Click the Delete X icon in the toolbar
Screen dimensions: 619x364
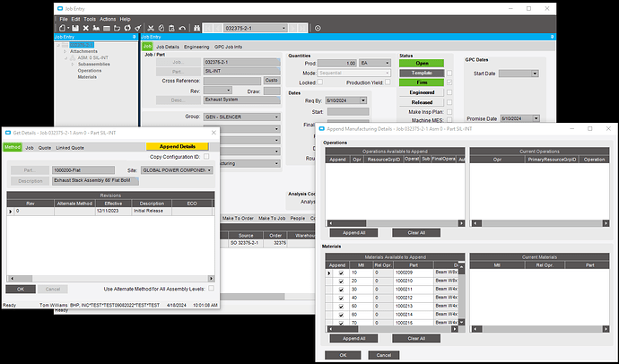(x=85, y=29)
